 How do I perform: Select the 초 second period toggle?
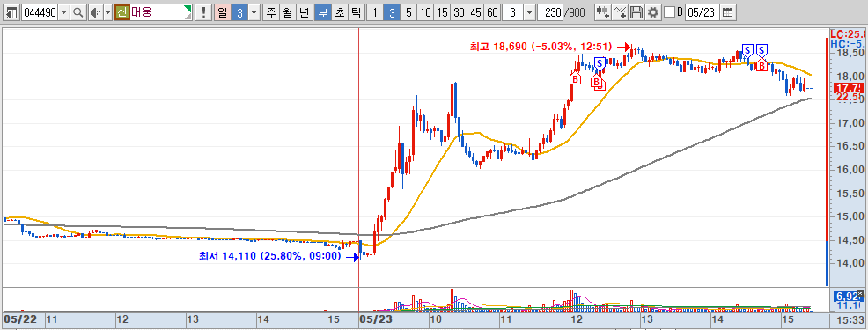click(339, 12)
